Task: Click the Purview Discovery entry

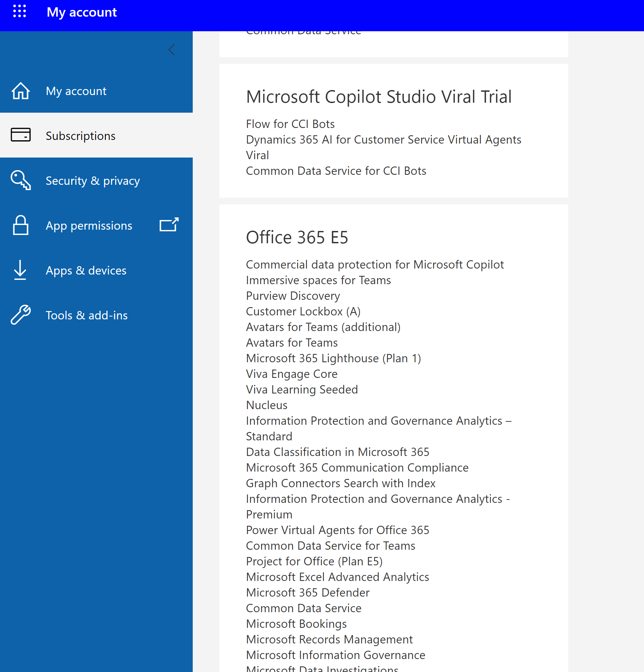Action: (293, 295)
